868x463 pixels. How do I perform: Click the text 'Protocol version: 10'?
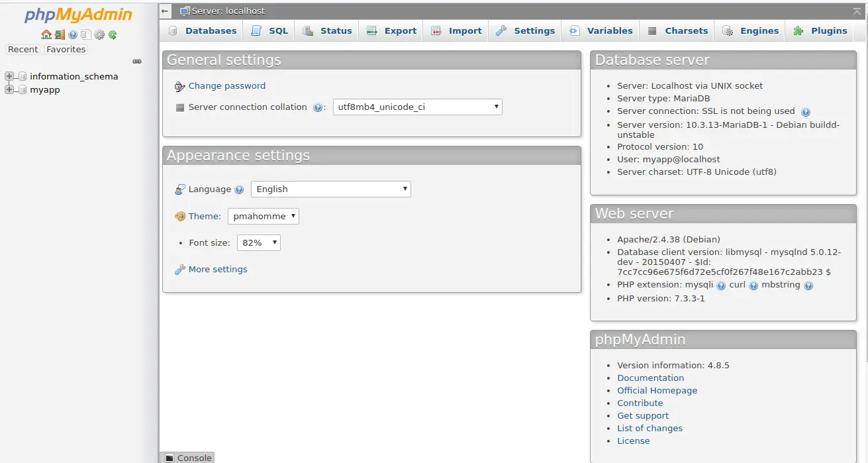pos(660,147)
